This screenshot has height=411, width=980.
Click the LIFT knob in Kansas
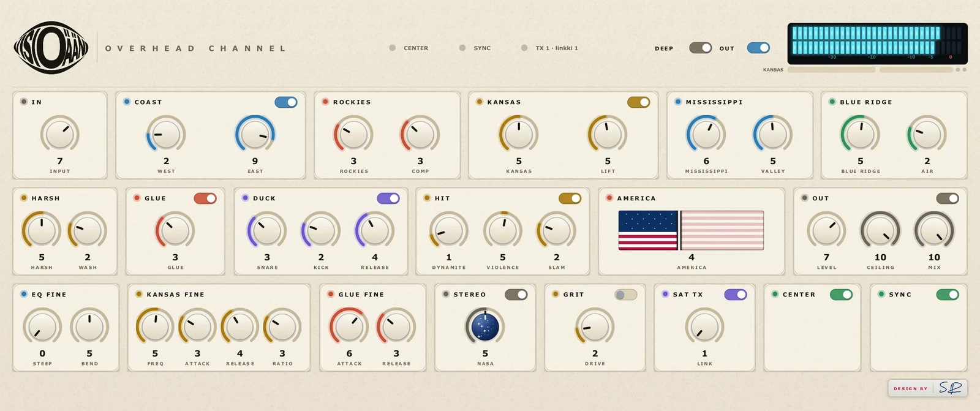click(x=608, y=134)
